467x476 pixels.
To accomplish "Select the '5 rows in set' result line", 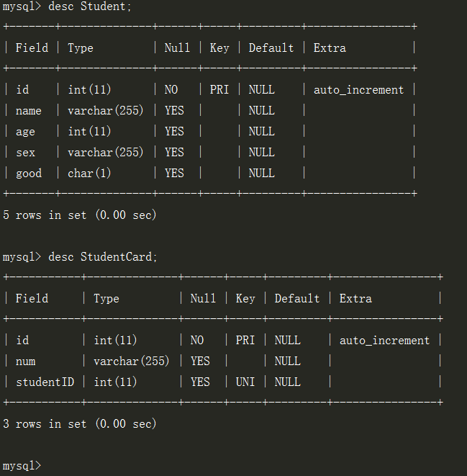I will point(79,215).
